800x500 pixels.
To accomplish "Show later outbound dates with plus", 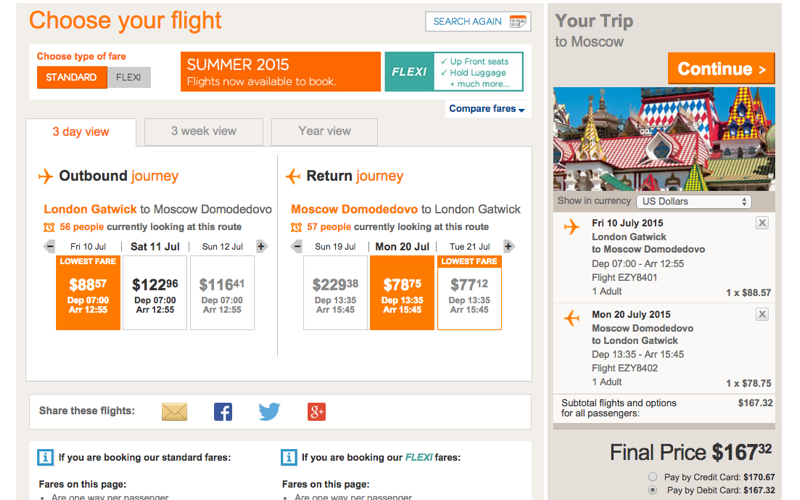I will 261,246.
